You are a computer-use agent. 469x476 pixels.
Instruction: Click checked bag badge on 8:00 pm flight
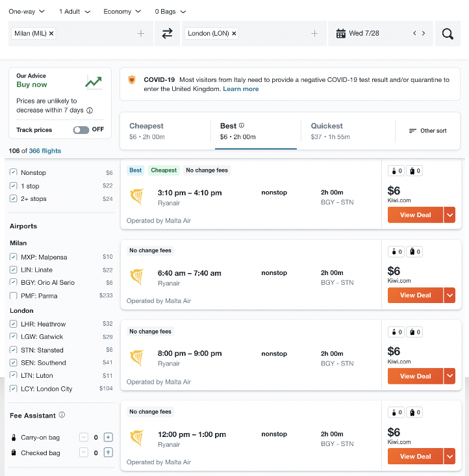tap(414, 332)
